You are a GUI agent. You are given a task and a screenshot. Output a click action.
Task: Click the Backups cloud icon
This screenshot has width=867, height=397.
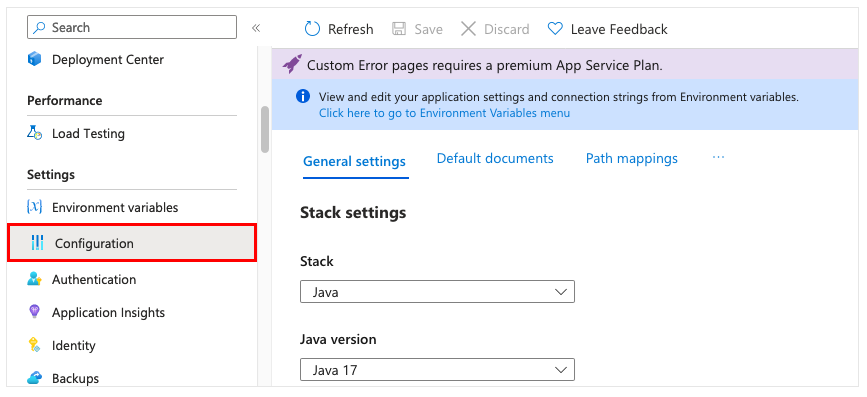tap(34, 378)
